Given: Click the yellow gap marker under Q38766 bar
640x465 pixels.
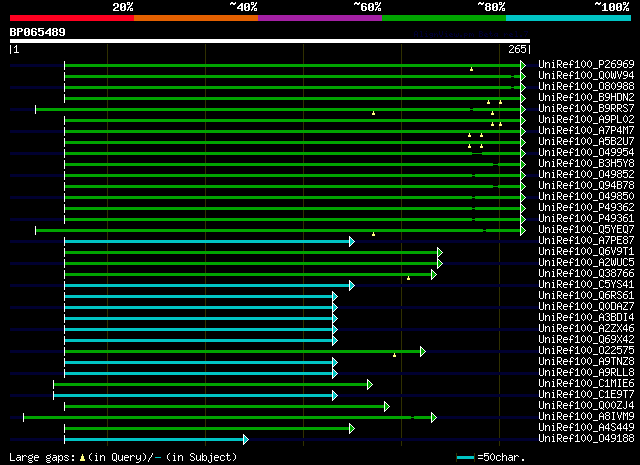Looking at the screenshot, I should (x=409, y=278).
